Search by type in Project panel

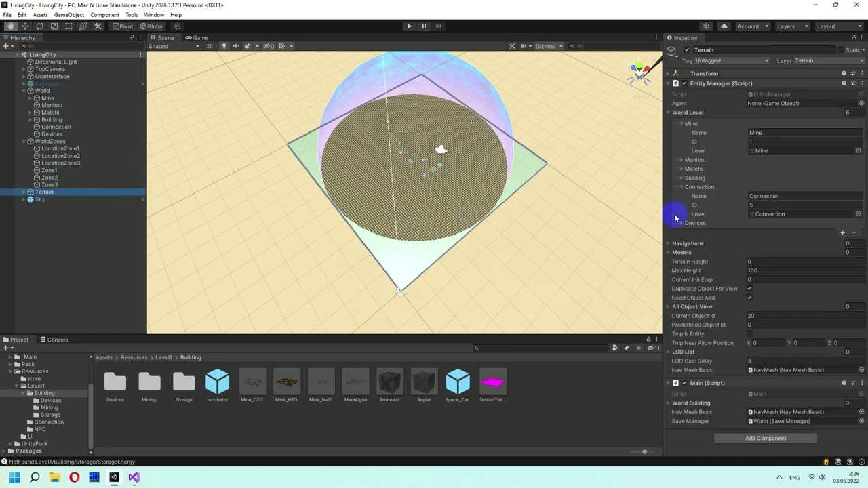tap(615, 348)
